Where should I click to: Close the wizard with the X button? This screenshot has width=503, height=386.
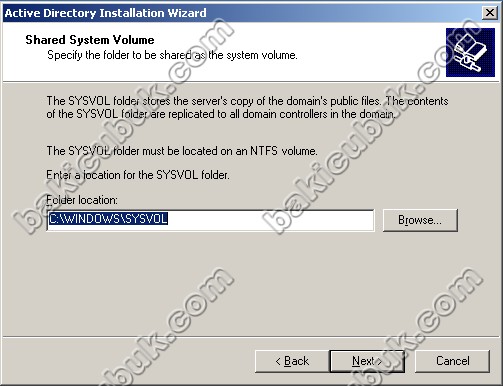pos(490,13)
